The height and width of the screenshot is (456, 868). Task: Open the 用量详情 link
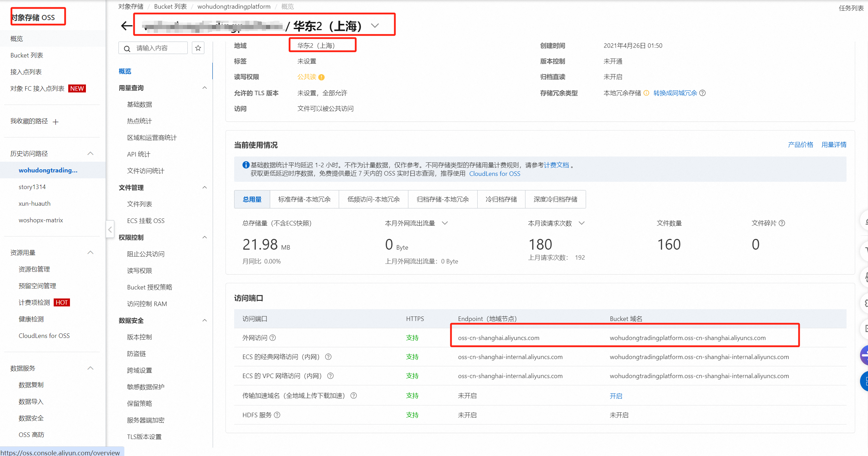[x=834, y=145]
